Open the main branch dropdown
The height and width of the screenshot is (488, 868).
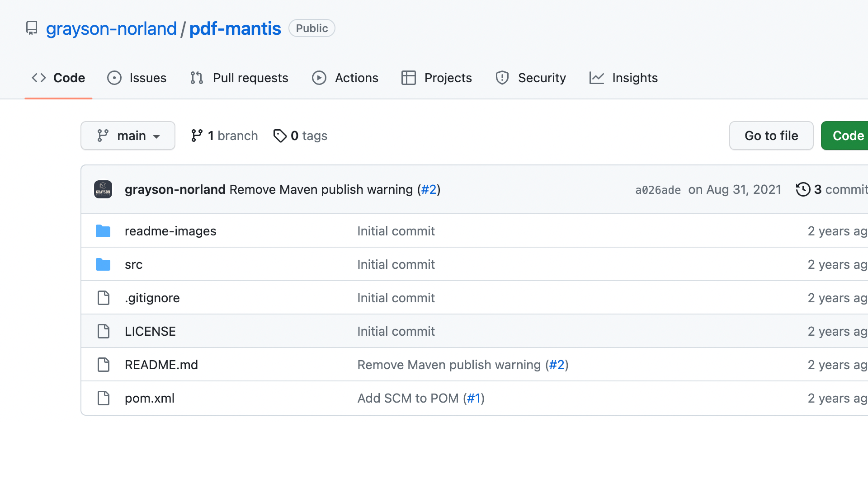(128, 136)
